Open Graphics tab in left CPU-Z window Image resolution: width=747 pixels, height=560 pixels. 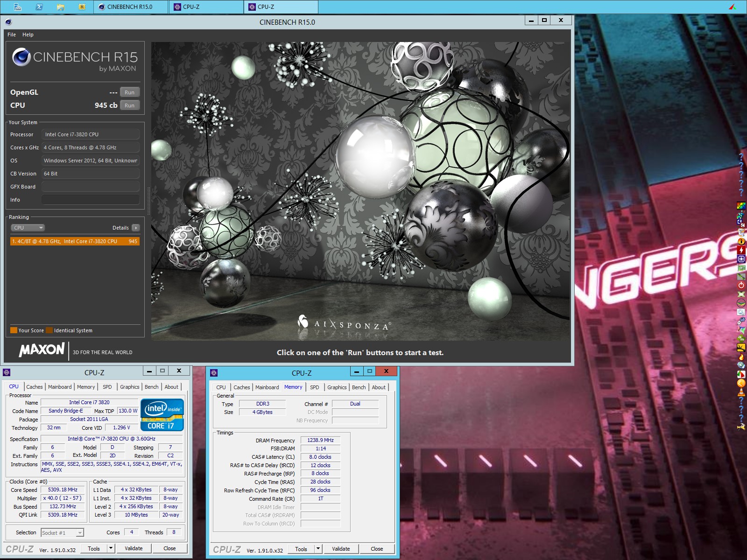130,387
